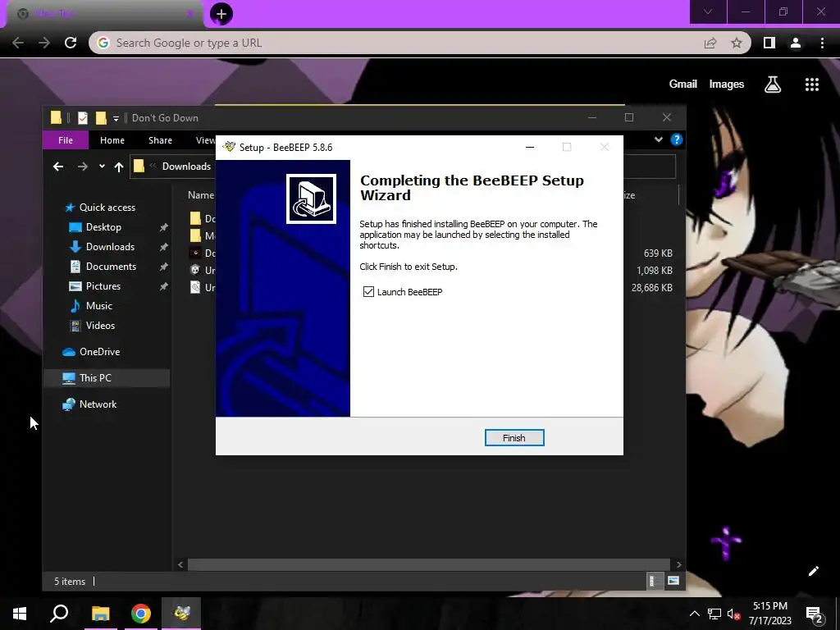840x630 pixels.
Task: Open Desktop in the navigation pane
Action: [x=103, y=227]
